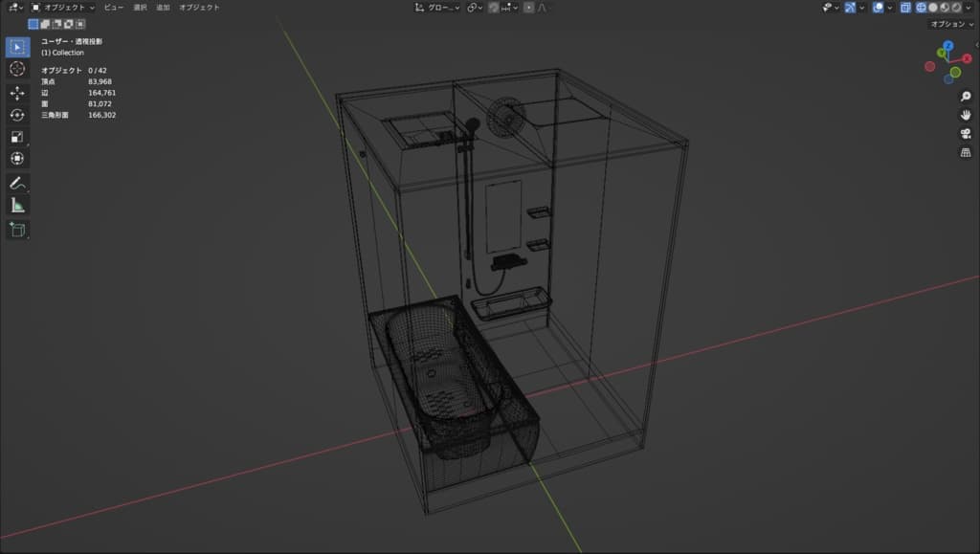980x554 pixels.
Task: Toggle proportional editing
Action: [x=528, y=8]
